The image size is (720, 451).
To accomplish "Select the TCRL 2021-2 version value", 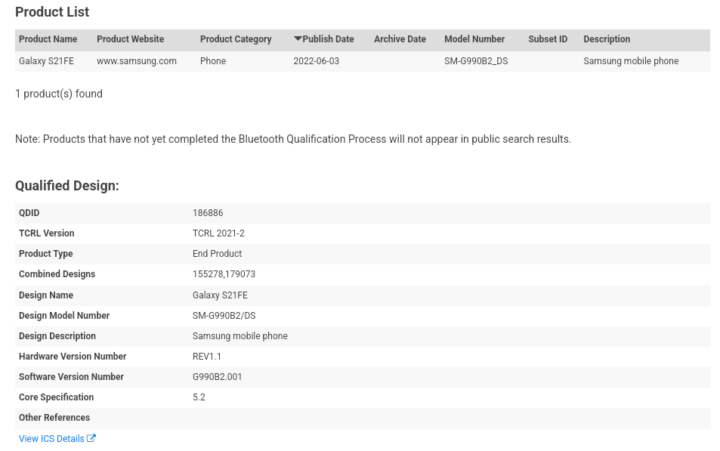I will [x=216, y=233].
